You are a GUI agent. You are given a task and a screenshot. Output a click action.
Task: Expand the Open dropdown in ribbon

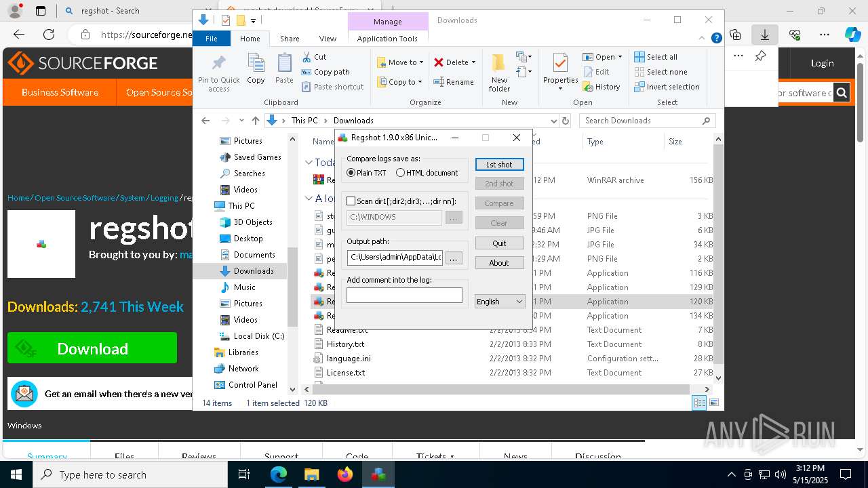point(619,57)
